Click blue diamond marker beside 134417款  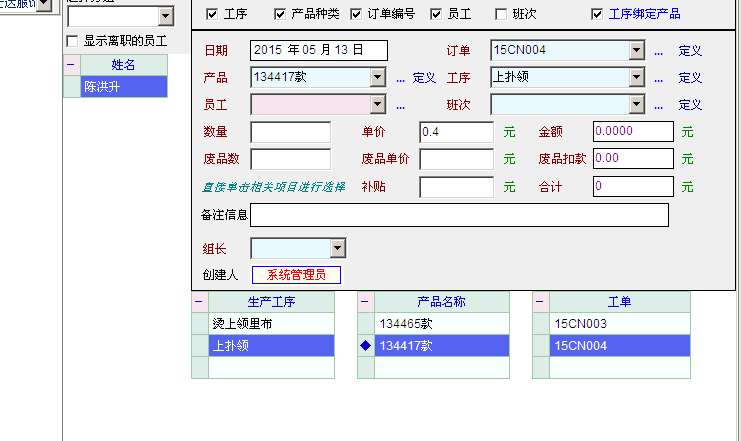tap(365, 346)
